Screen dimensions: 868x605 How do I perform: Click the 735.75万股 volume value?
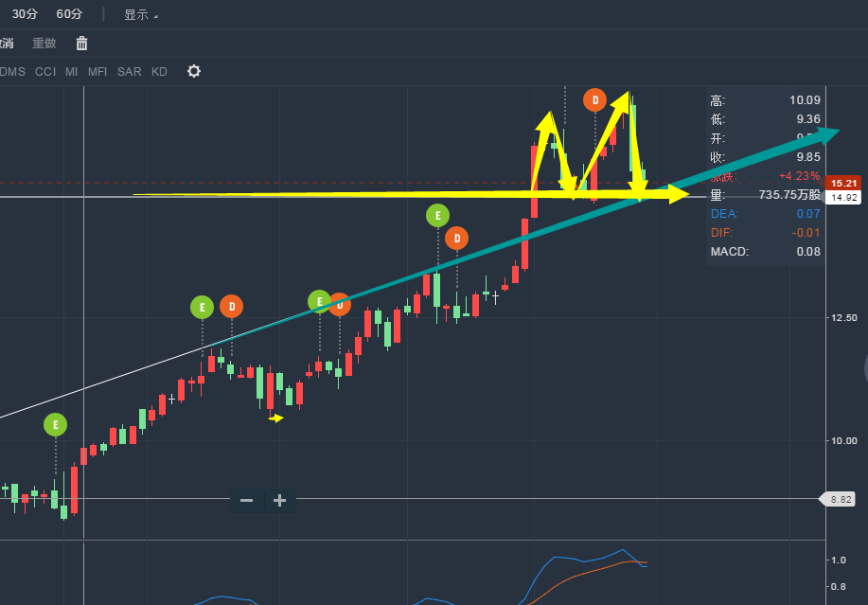click(789, 195)
